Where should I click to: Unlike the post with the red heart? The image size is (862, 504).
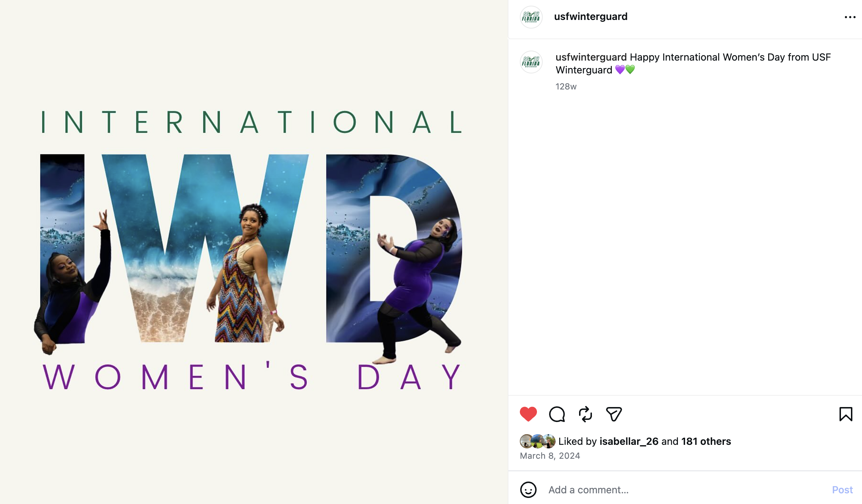pos(528,414)
